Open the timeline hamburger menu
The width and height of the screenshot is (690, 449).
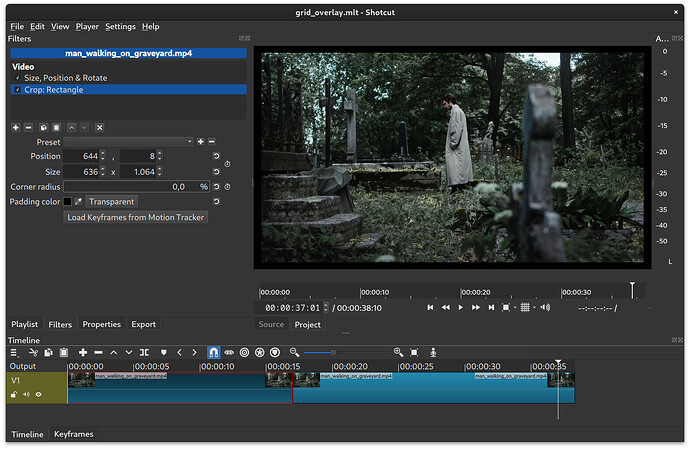coord(14,353)
